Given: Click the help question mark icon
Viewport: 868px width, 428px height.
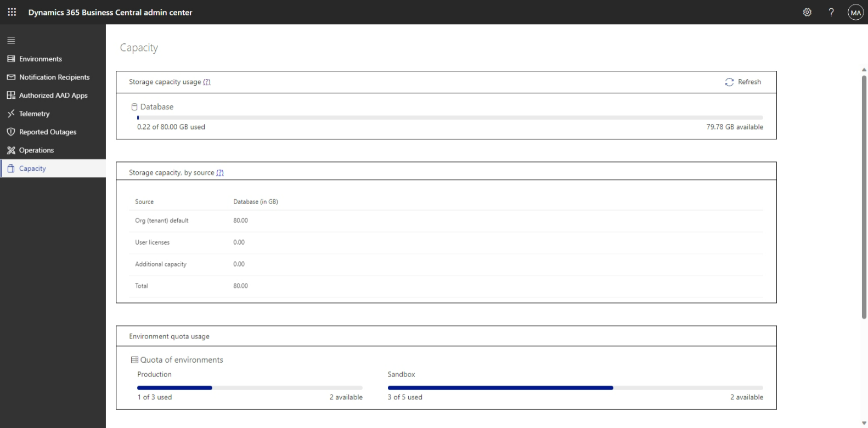Looking at the screenshot, I should [831, 12].
